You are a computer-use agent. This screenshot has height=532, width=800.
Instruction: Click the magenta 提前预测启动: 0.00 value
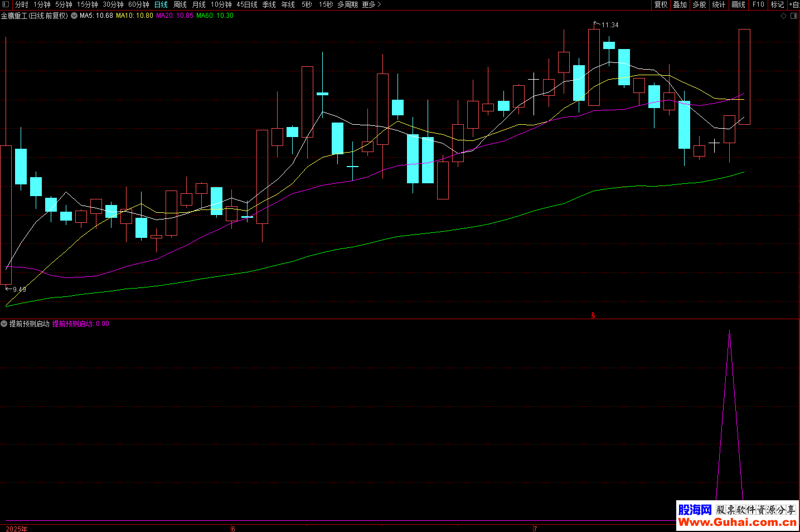coord(81,324)
